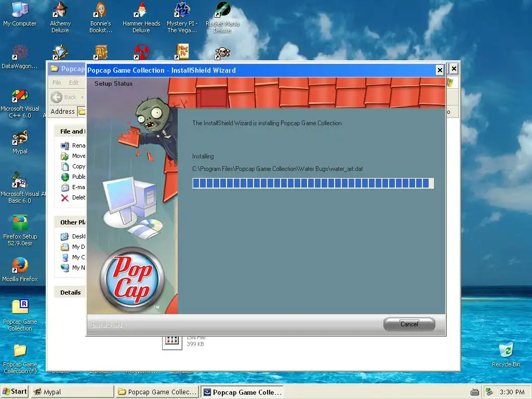
Task: Open the skull pirate game shortcut
Action: [222, 52]
